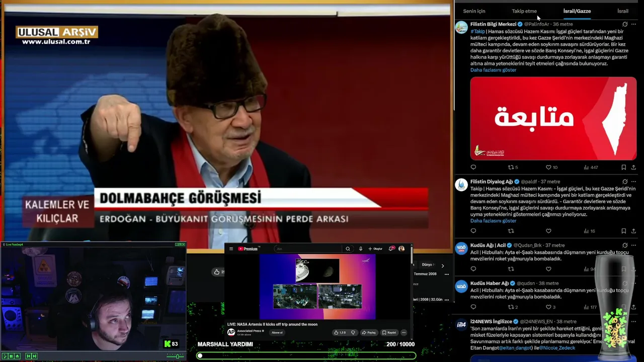This screenshot has width=644, height=362.
Task: Open @Nicole_Zedeck mention link
Action: [x=557, y=348]
